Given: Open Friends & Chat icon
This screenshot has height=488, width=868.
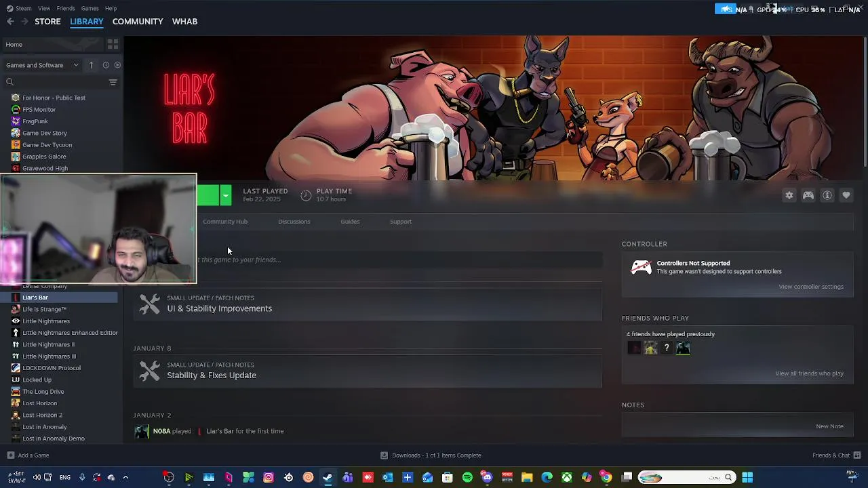Looking at the screenshot, I should pyautogui.click(x=857, y=455).
